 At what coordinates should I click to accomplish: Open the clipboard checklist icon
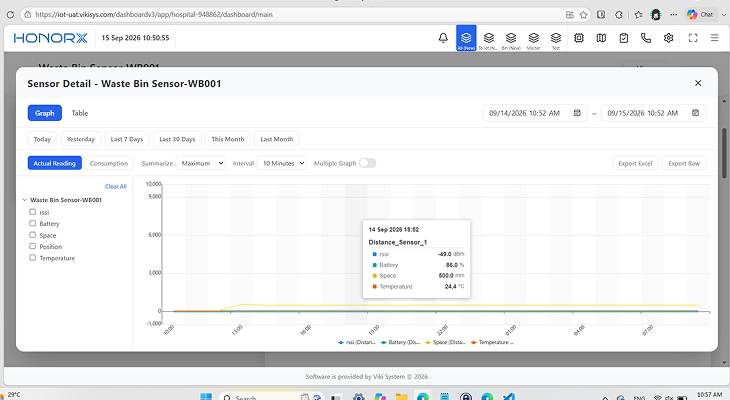[624, 38]
